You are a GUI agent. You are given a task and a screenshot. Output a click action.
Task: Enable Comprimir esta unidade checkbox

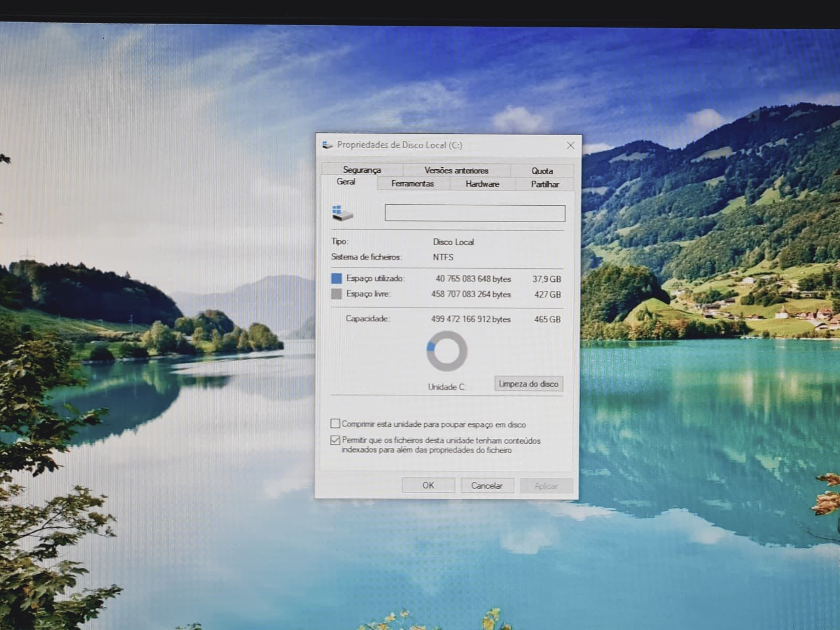pyautogui.click(x=335, y=424)
